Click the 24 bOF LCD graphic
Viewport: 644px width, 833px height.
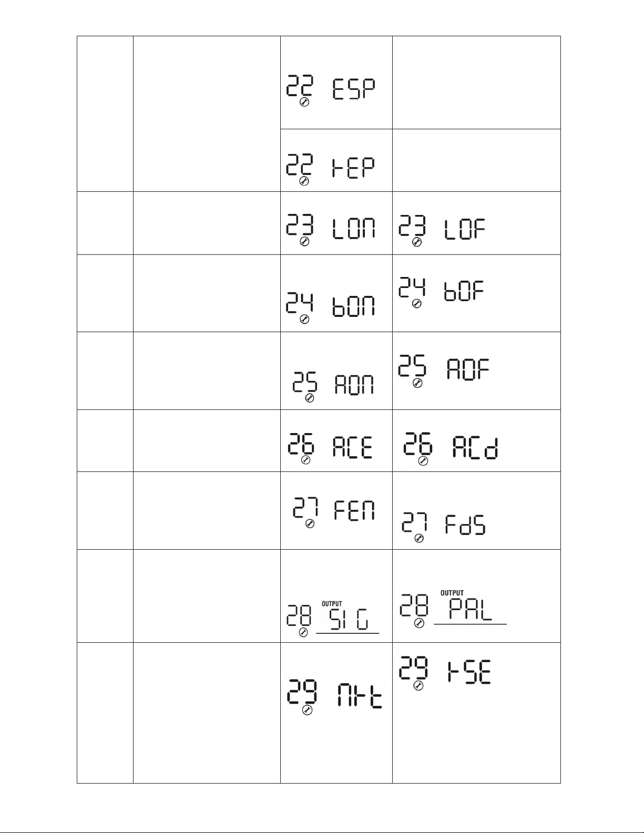pyautogui.click(x=442, y=293)
